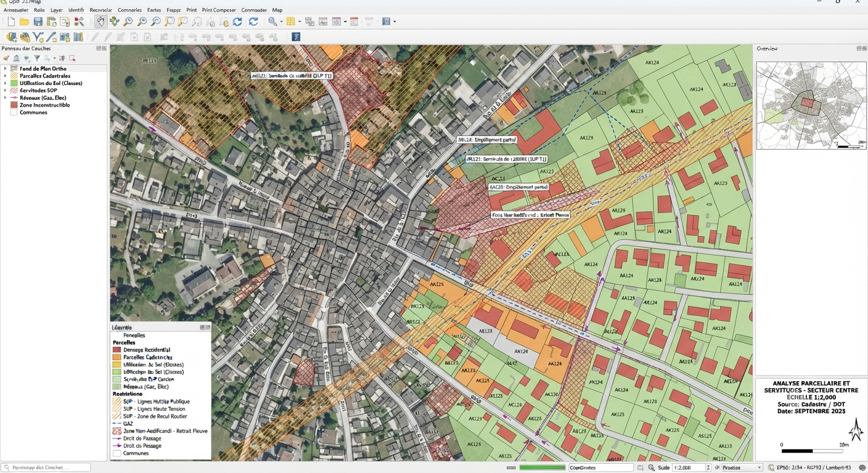Expand the Parcelles Cadastrales layer group
This screenshot has width=868, height=473.
tap(6, 76)
